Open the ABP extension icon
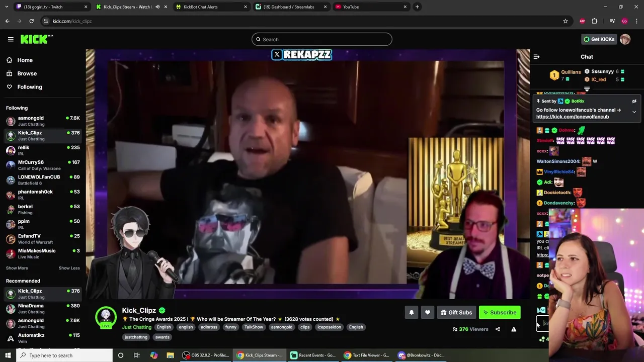 pos(582,21)
